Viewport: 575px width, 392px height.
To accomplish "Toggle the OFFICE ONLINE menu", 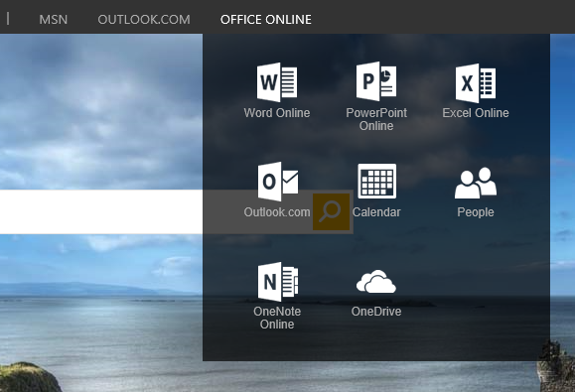I will point(266,20).
